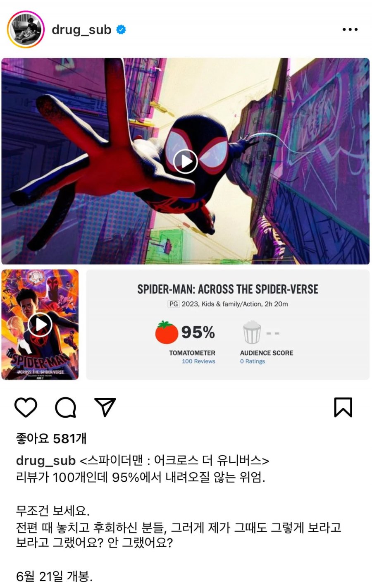Image resolution: width=372 pixels, height=588 pixels.
Task: Open the drug_sub username in the header
Action: point(81,30)
